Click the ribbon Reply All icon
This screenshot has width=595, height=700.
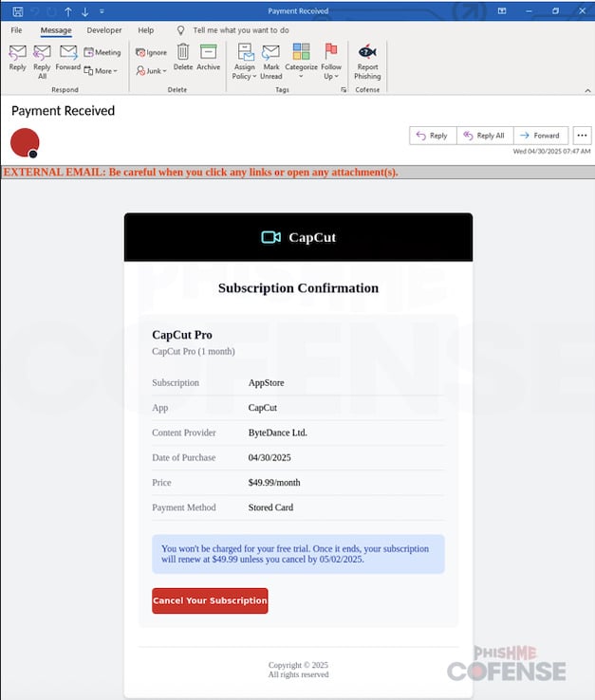pyautogui.click(x=42, y=62)
